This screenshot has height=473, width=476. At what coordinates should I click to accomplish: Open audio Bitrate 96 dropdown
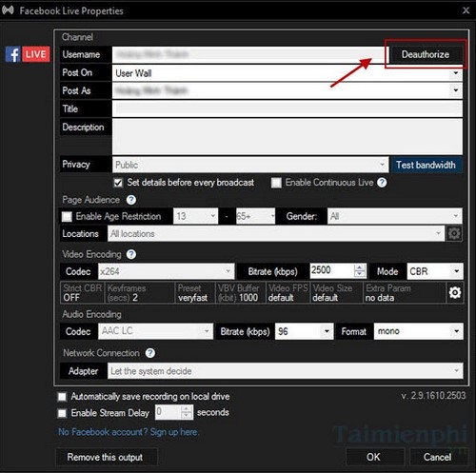click(304, 331)
